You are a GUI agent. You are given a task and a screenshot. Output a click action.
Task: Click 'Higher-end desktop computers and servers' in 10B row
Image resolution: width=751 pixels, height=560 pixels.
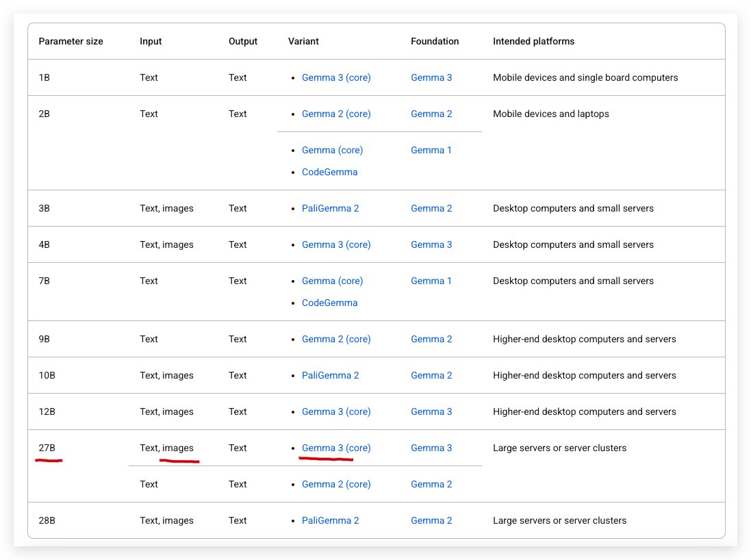coord(585,376)
